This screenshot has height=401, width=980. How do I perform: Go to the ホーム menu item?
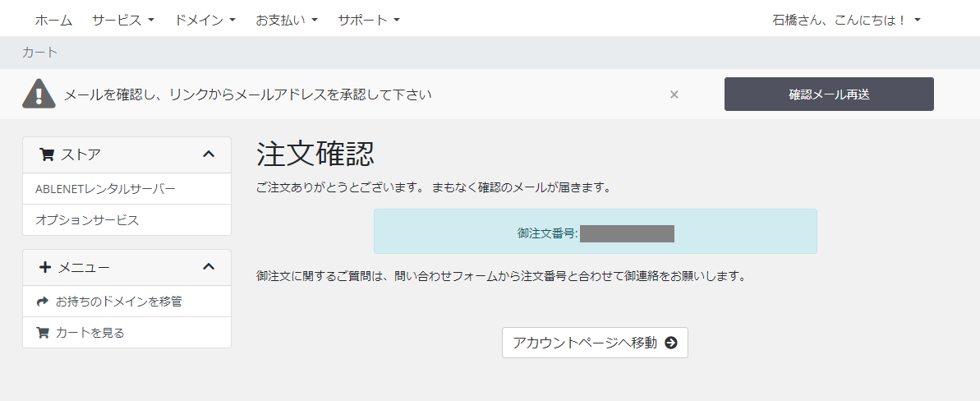tap(53, 20)
